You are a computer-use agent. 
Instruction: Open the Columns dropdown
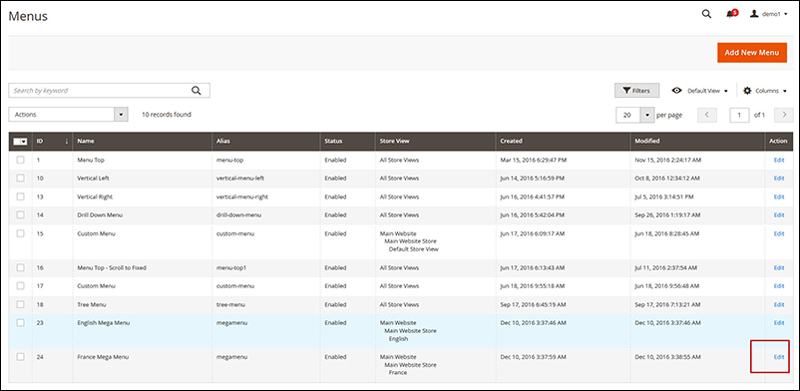click(764, 90)
